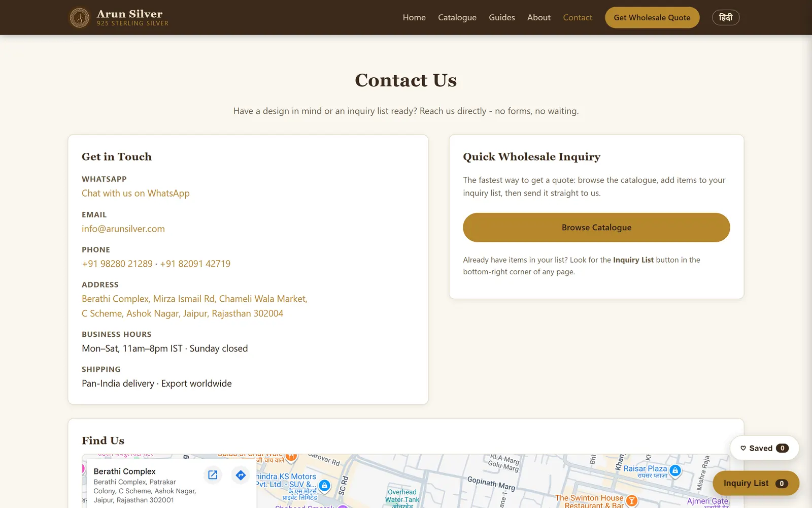
Task: Open the Inquiry List floating button
Action: (756, 483)
